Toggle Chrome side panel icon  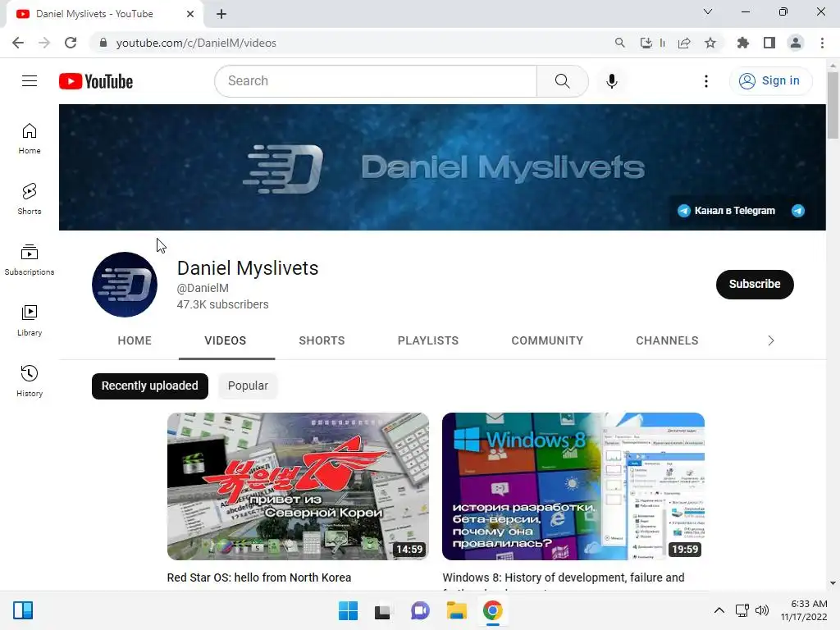pyautogui.click(x=769, y=43)
